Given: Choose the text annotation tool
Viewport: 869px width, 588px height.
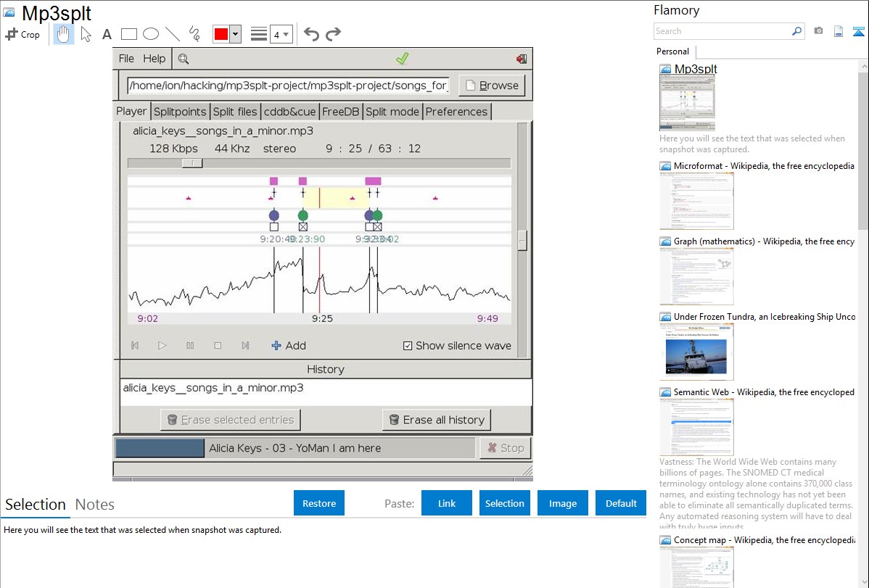Looking at the screenshot, I should click(x=107, y=34).
